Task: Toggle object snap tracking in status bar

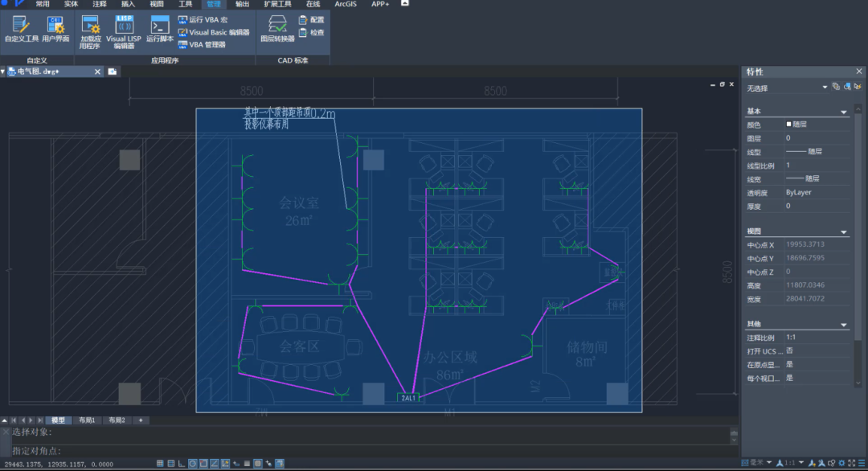Action: (215, 463)
